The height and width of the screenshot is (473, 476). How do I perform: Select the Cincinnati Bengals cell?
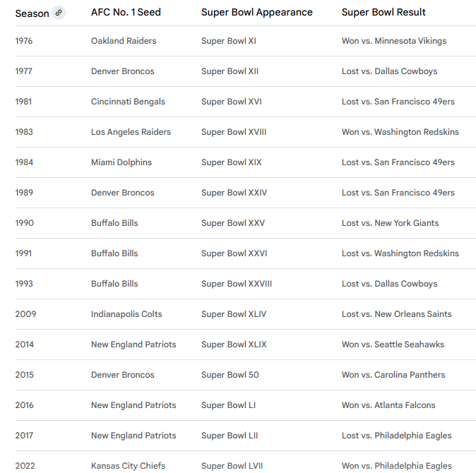128,102
